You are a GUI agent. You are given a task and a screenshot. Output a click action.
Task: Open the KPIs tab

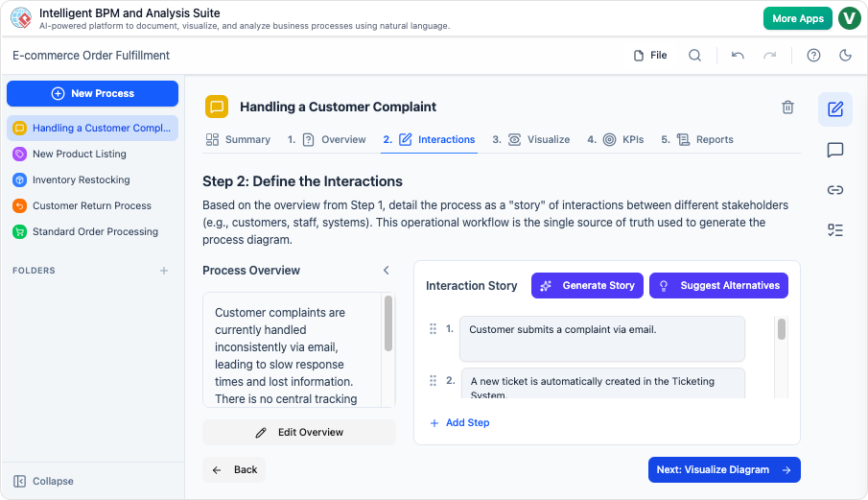[616, 139]
